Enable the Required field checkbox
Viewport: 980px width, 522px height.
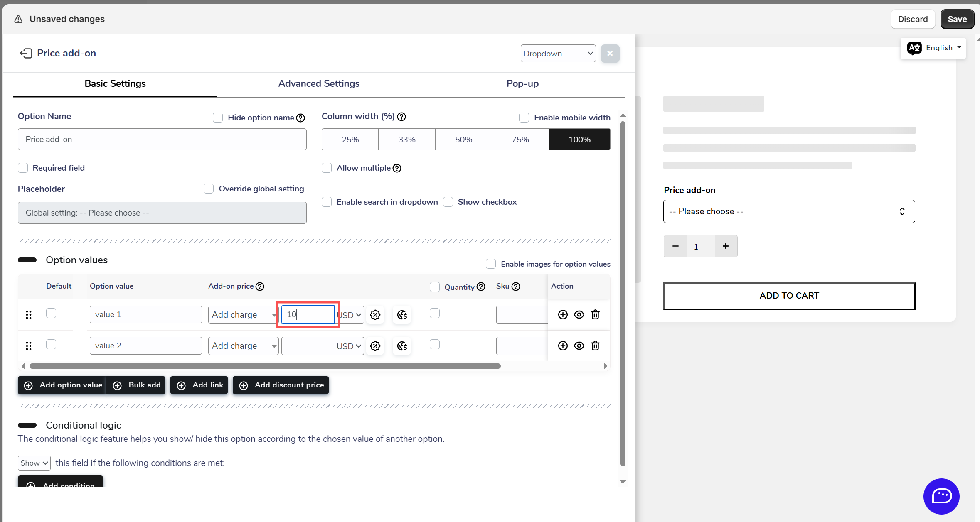23,168
